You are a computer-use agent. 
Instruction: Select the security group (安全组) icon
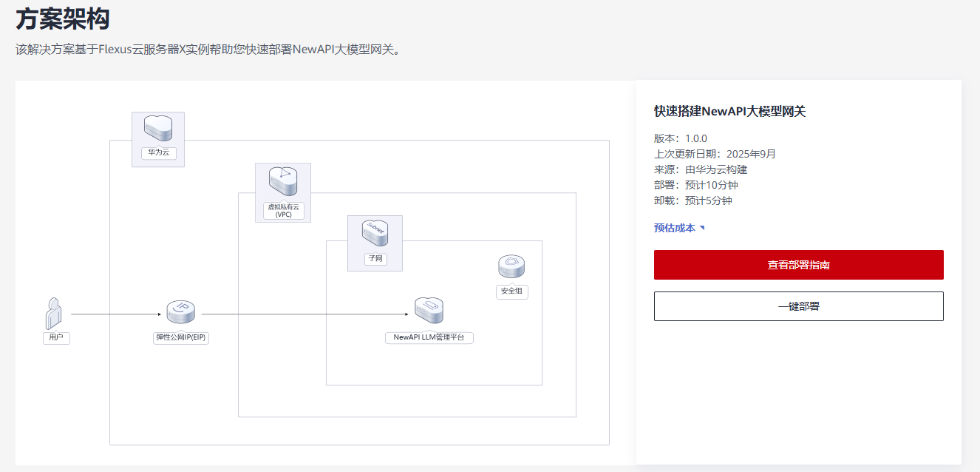[x=511, y=267]
